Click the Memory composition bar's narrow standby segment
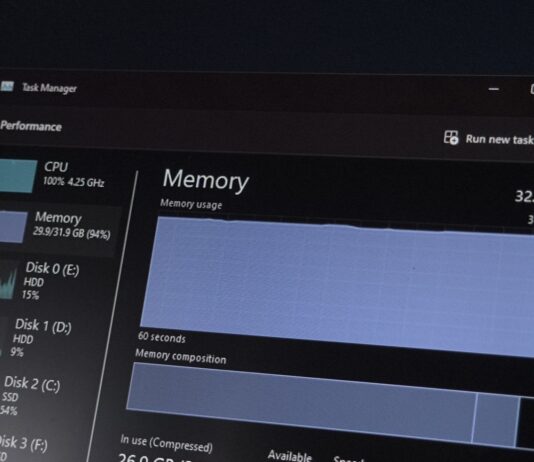This screenshot has width=534, height=462. pos(496,419)
